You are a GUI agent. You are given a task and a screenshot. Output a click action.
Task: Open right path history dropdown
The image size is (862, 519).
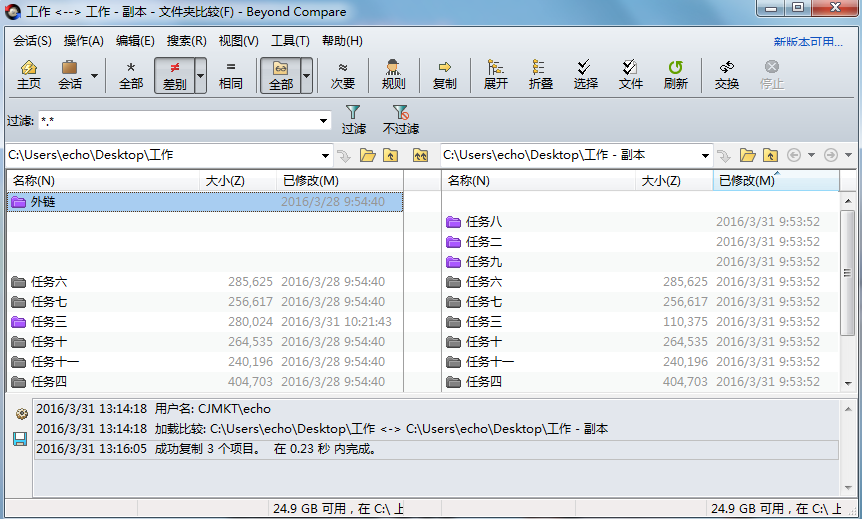(x=705, y=156)
